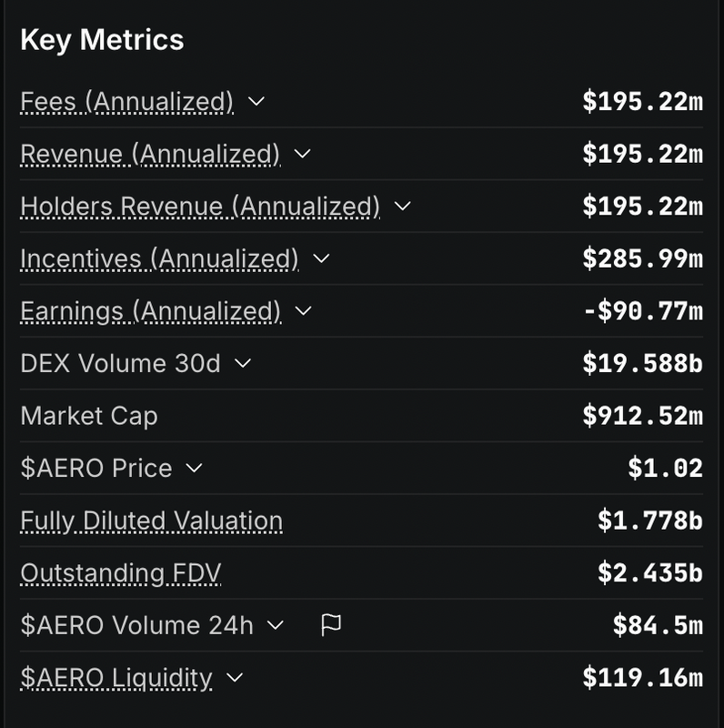Click the Fully Diluted Valuation label

(152, 521)
